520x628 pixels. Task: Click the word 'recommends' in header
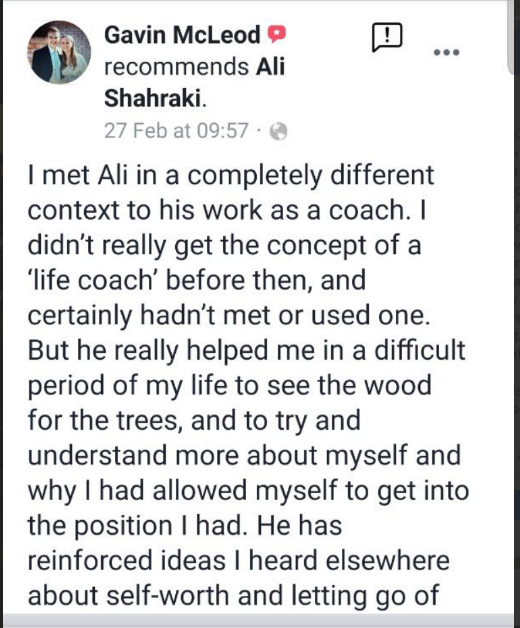(x=177, y=66)
